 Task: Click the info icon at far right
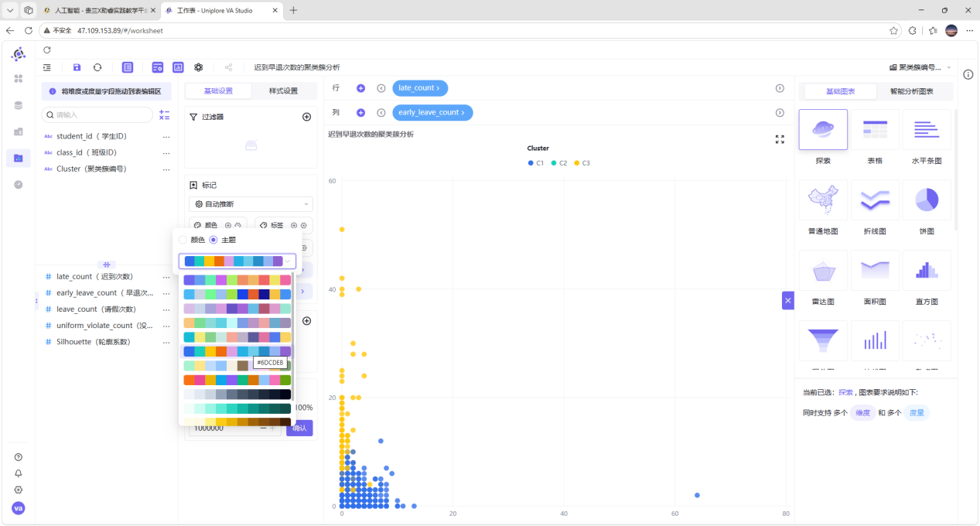(x=968, y=74)
